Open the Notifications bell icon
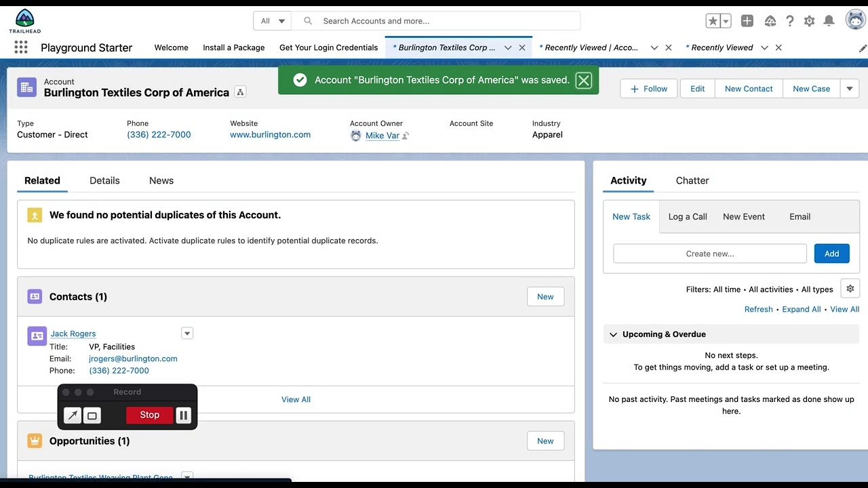868x488 pixels. click(829, 21)
